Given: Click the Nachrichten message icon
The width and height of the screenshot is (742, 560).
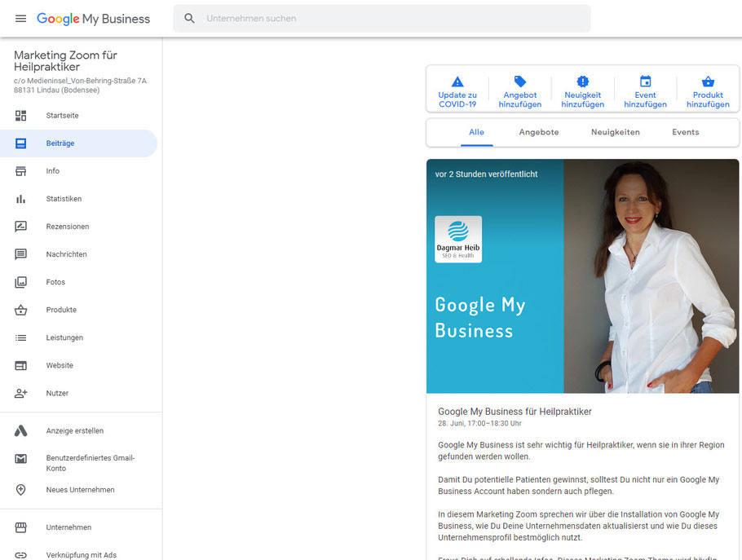Looking at the screenshot, I should [x=21, y=254].
